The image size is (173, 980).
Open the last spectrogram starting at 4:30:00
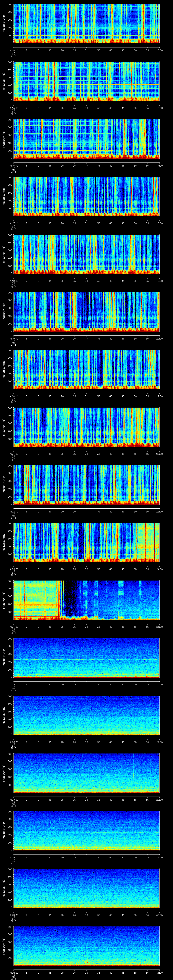click(86, 946)
